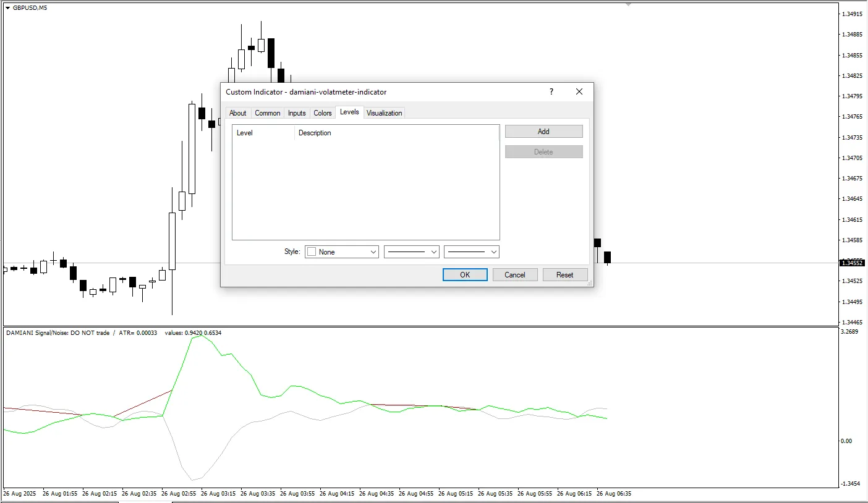Click the dialog resize grip corner
The height and width of the screenshot is (503, 868).
[x=590, y=283]
